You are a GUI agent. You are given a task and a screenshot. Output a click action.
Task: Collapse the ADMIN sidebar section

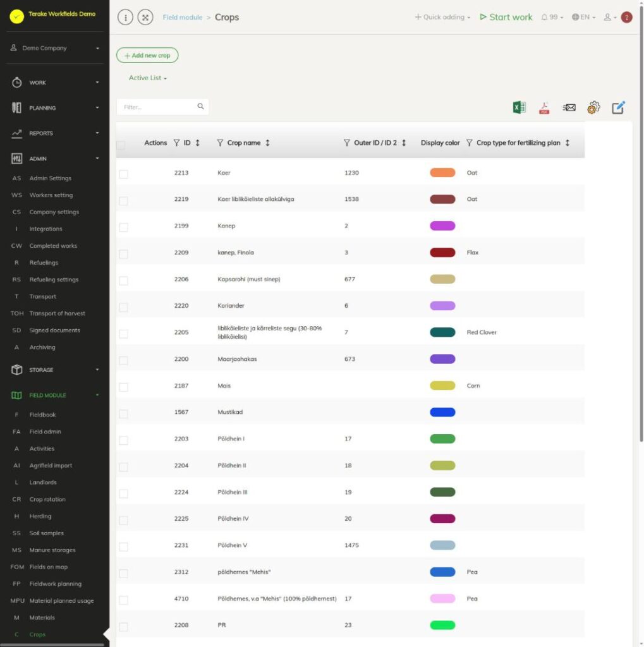point(54,159)
